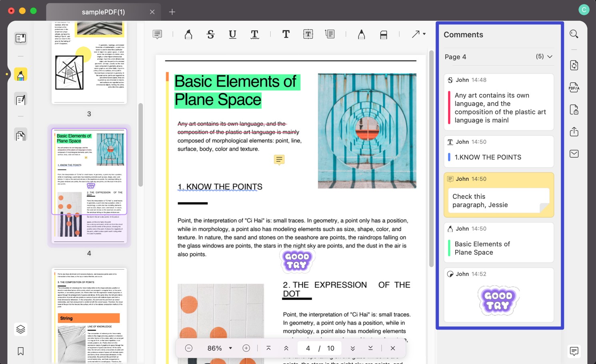Screen dimensions: 596x364
Task: Open a new tab with plus
Action: 172,12
